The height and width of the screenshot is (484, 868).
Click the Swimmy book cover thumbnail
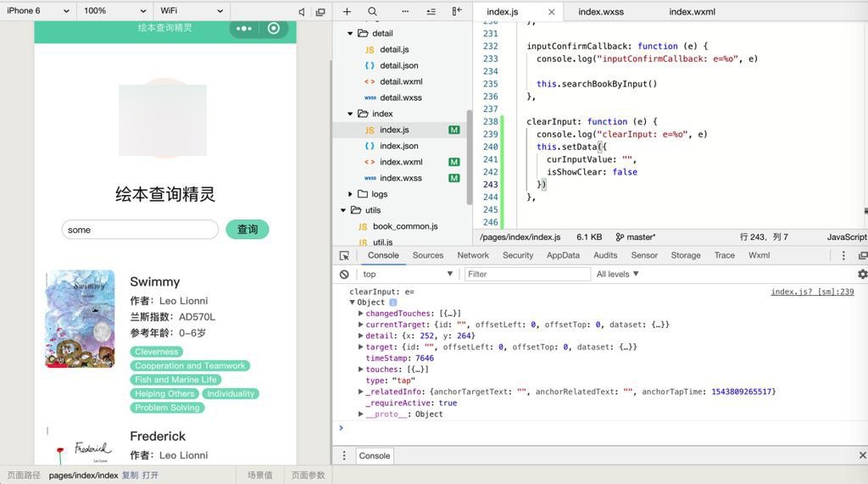81,319
